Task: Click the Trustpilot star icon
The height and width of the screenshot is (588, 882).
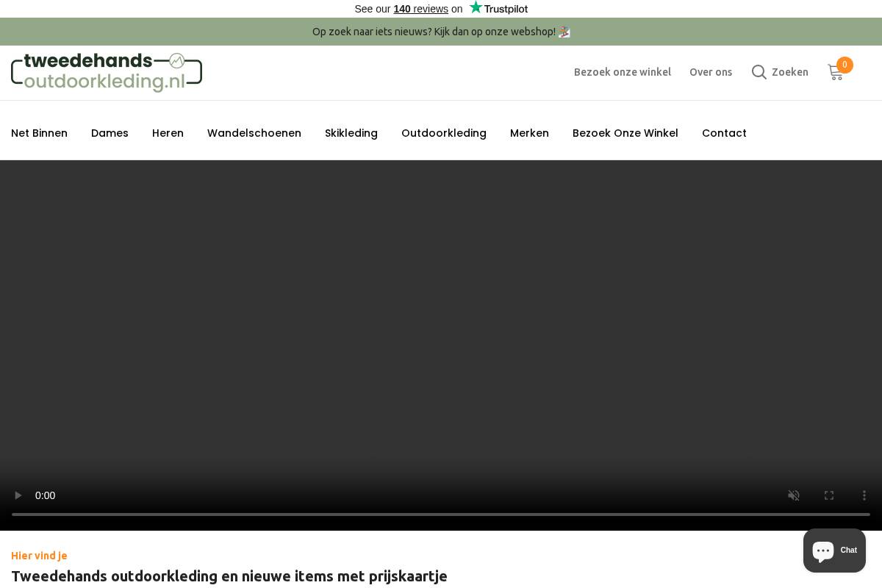Action: click(x=475, y=7)
